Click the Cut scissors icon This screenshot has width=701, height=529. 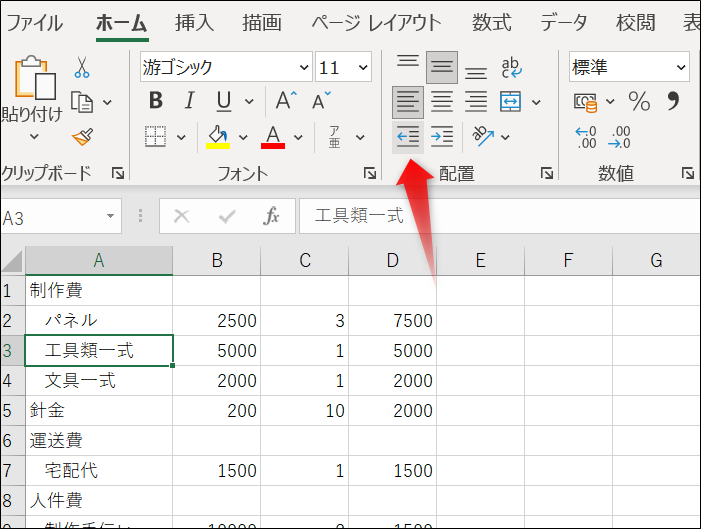(82, 67)
